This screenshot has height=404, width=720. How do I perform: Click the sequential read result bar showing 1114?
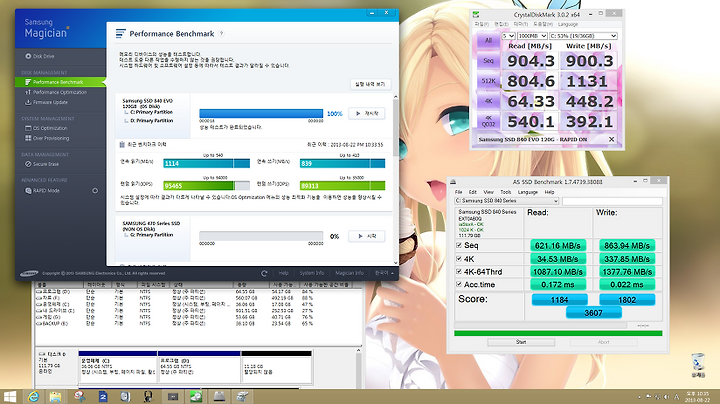(x=207, y=163)
